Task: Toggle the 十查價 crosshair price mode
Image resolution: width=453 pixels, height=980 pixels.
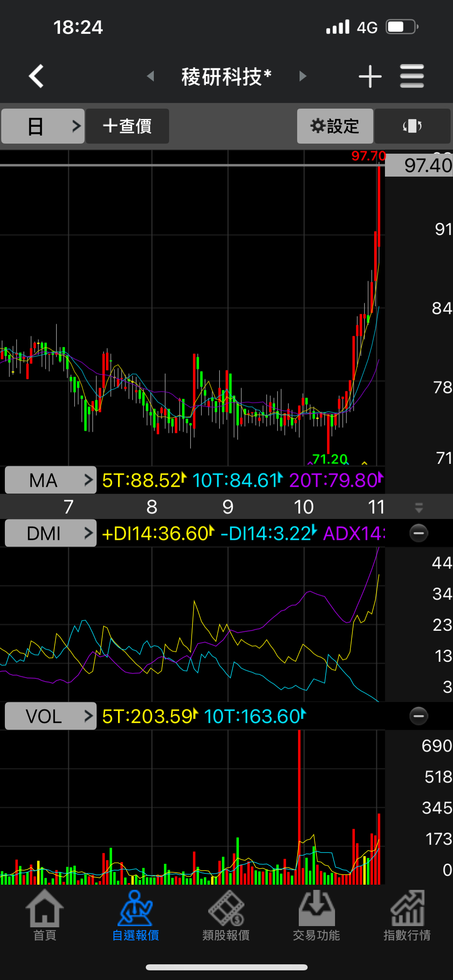Action: pyautogui.click(x=127, y=126)
